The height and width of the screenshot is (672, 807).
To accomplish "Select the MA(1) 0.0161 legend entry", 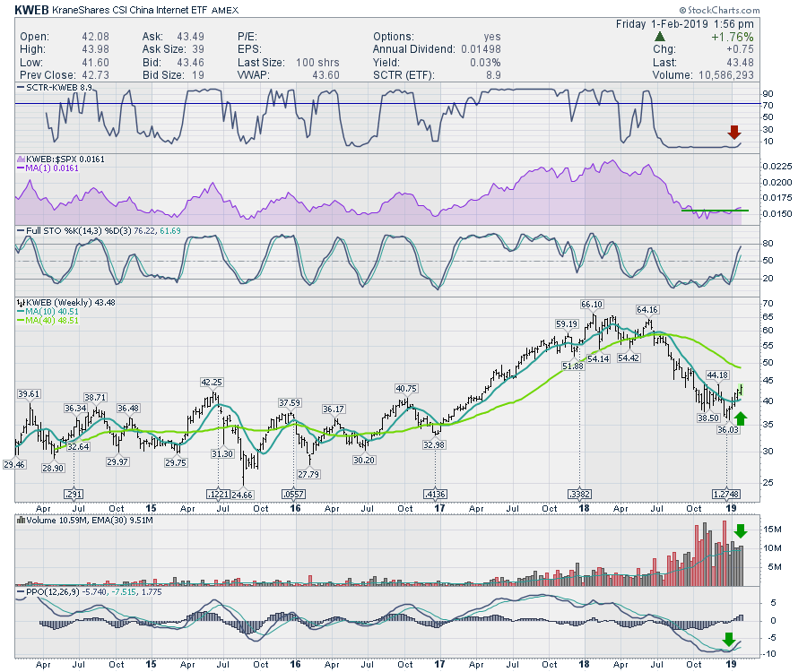I will tap(48, 168).
